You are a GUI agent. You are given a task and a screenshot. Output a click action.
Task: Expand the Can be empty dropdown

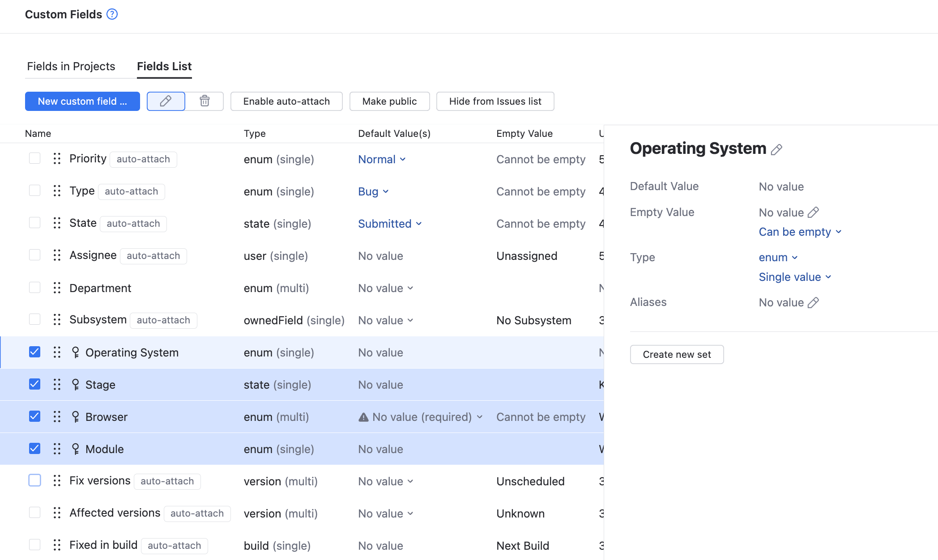[800, 232]
